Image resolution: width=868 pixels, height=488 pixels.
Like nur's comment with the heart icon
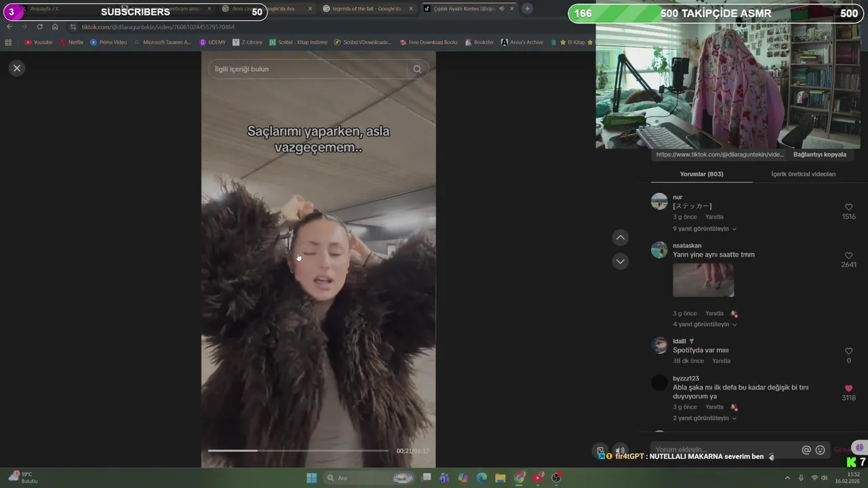click(x=848, y=207)
